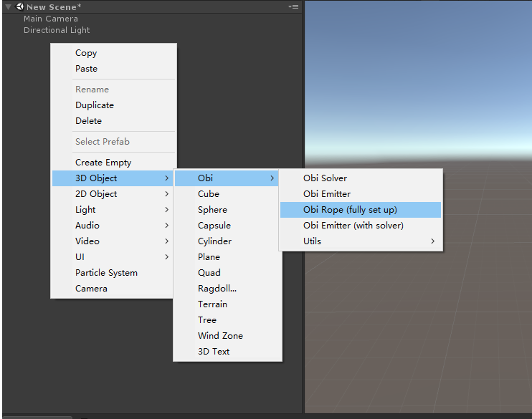Screen dimensions: 532x419
Task: Create a Camera object
Action: 114,289
